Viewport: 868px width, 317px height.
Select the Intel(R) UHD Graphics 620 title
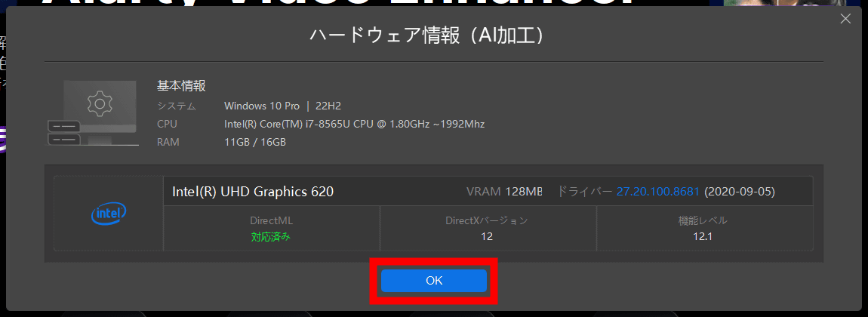pyautogui.click(x=253, y=192)
